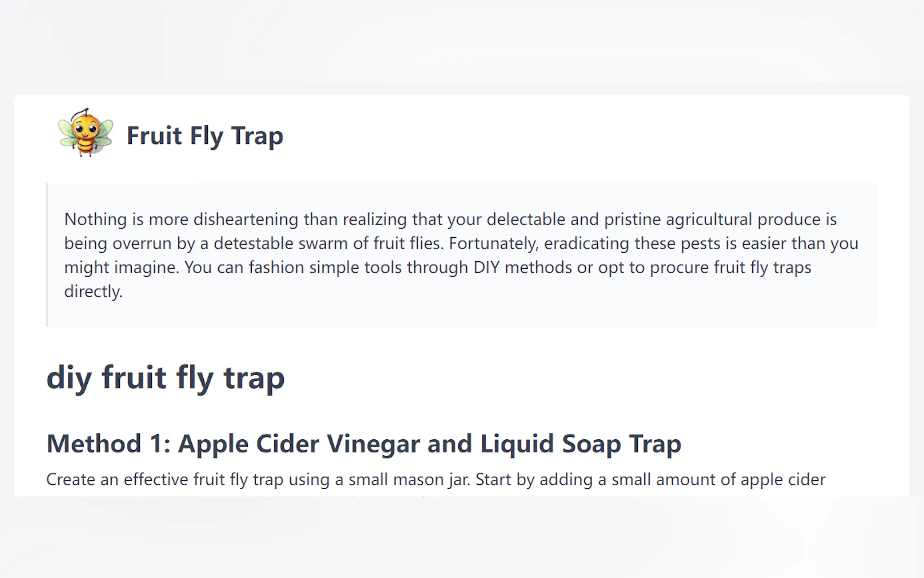
Task: Click the word "DIY" in the intro quote
Action: click(486, 268)
